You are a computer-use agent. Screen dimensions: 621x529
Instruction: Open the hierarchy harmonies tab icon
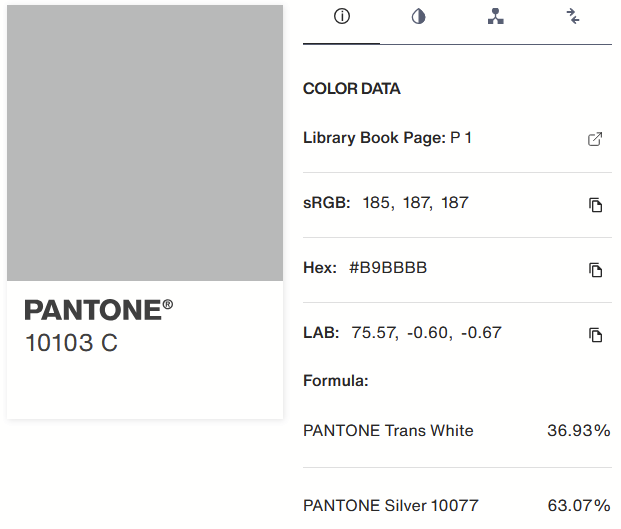(495, 17)
